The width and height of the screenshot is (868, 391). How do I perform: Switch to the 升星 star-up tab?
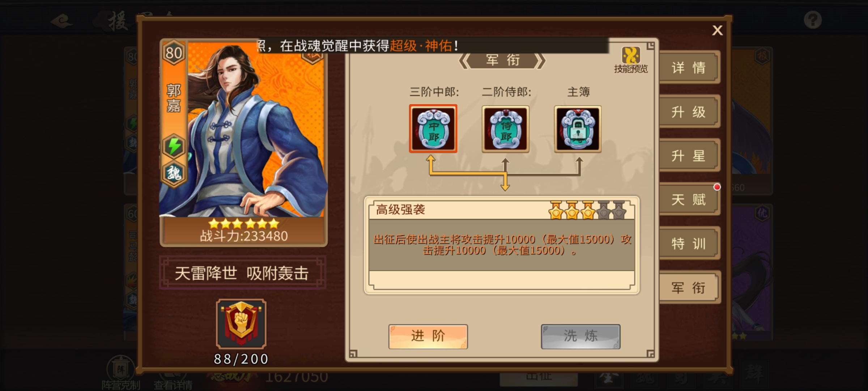pyautogui.click(x=689, y=156)
